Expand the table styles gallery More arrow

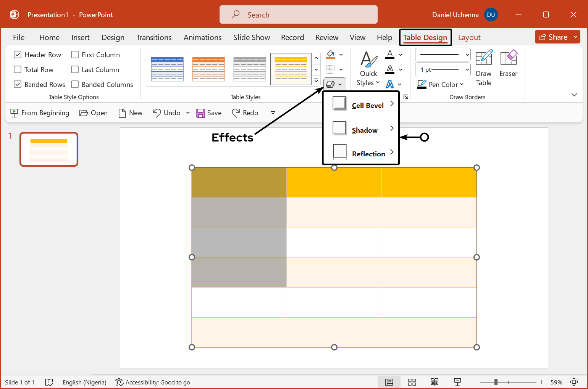[316, 80]
